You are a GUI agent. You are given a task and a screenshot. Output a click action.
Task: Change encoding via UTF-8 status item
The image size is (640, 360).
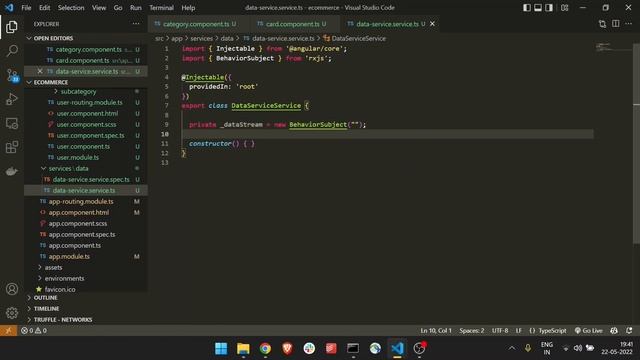[500, 331]
